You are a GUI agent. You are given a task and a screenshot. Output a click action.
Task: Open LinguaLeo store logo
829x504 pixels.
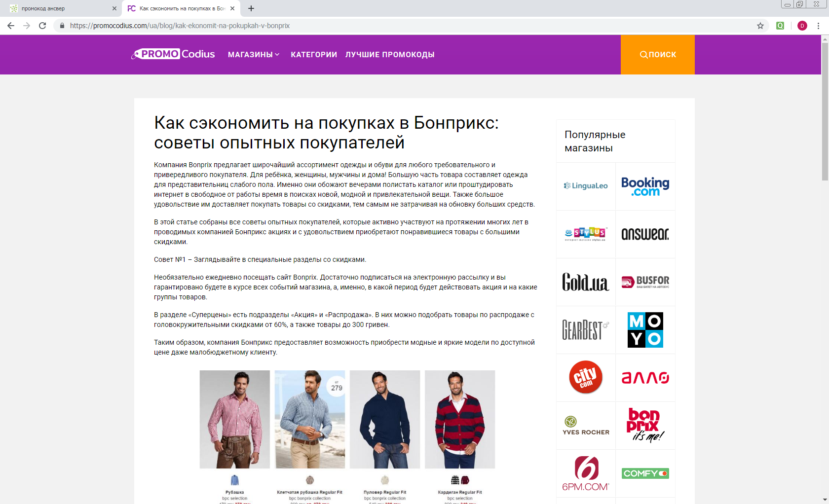pyautogui.click(x=586, y=186)
